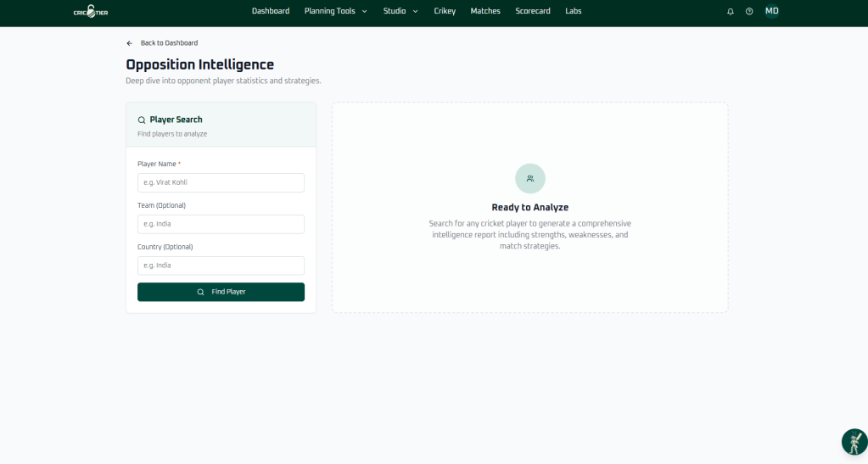Screen dimensions: 868x464
Task: Expand the Planning Tools dropdown
Action: tap(335, 11)
